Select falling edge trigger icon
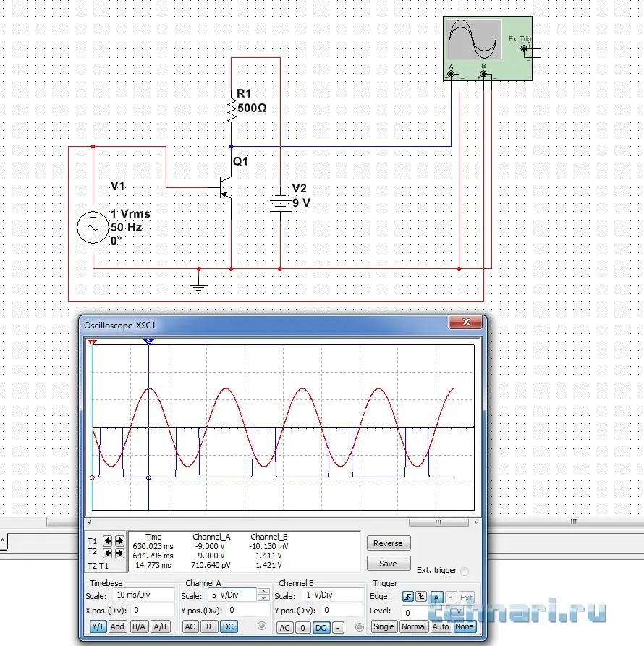 coord(420,597)
